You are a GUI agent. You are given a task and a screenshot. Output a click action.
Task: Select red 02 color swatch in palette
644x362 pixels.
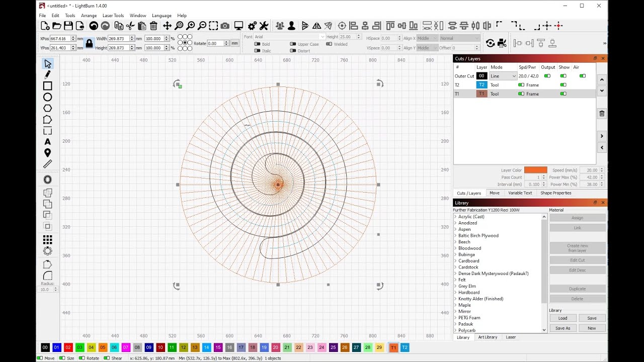pos(68,347)
